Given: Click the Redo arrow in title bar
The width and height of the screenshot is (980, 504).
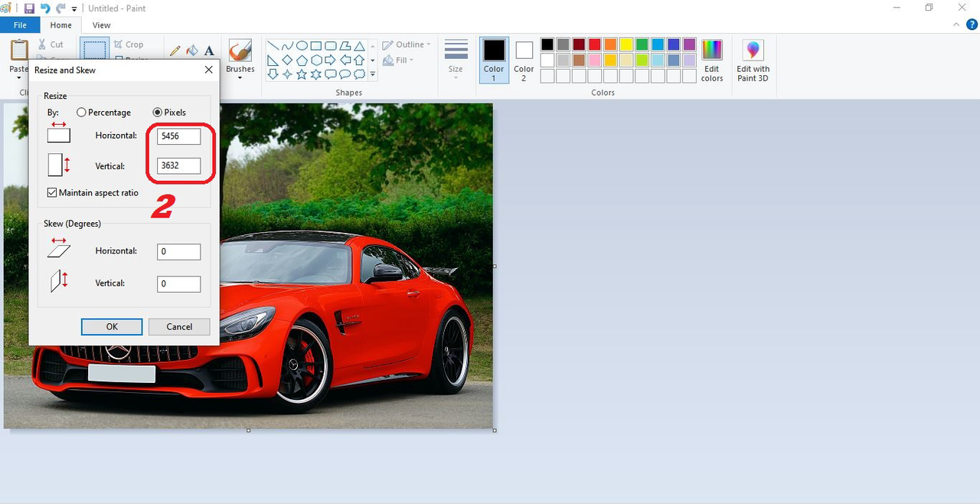Looking at the screenshot, I should coord(60,8).
